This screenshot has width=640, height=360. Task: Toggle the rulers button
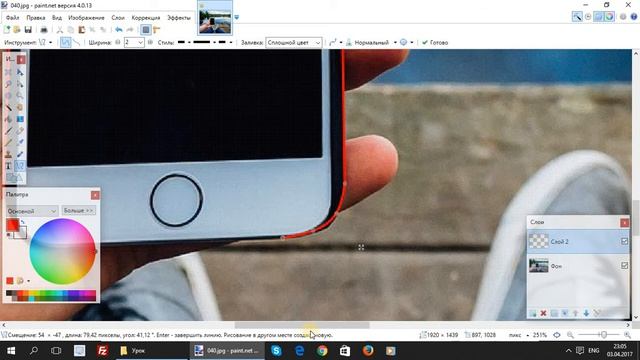157,29
